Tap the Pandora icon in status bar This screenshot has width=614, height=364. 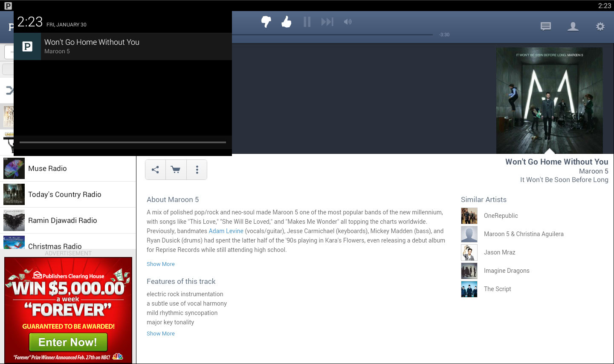click(x=8, y=6)
